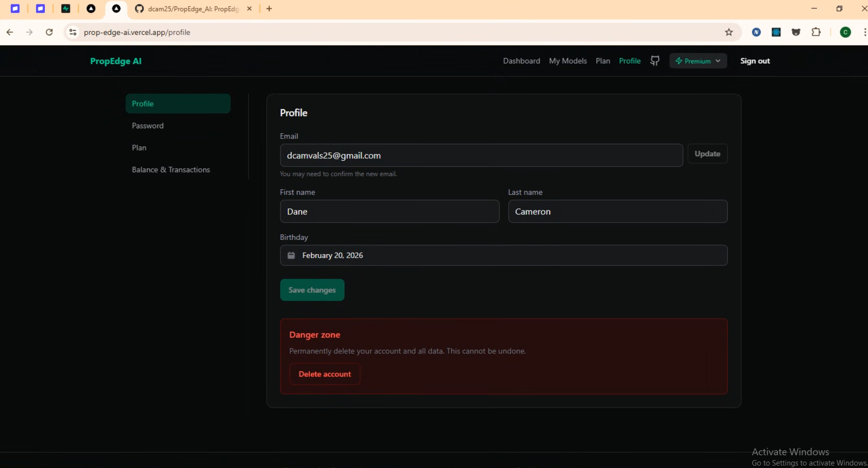Sign out of PropEdge AI
The width and height of the screenshot is (868, 468).
(x=755, y=61)
